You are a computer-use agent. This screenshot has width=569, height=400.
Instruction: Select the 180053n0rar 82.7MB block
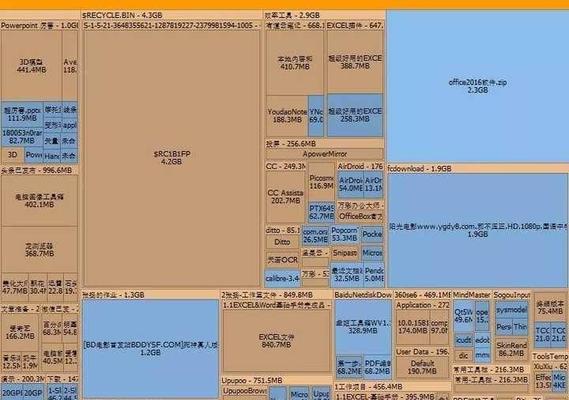click(22, 137)
